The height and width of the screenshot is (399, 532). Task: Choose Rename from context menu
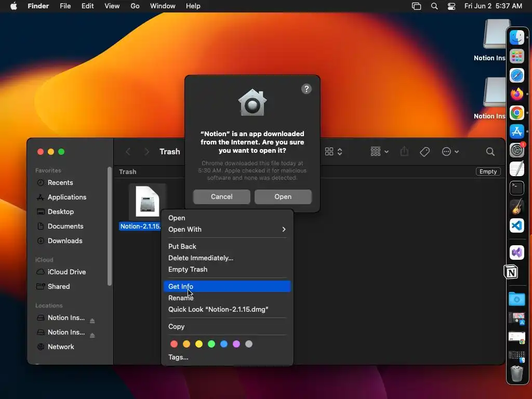[x=227, y=298]
